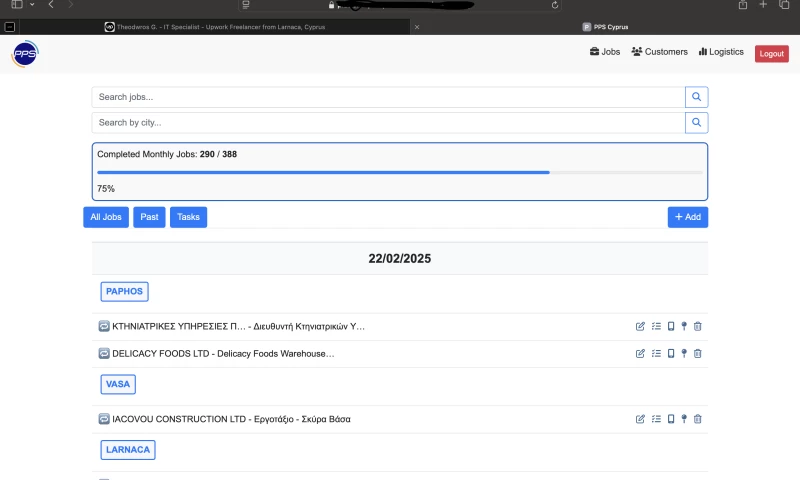Open checklist for DELICACY FOODS job
This screenshot has height=480, width=800.
pos(656,353)
